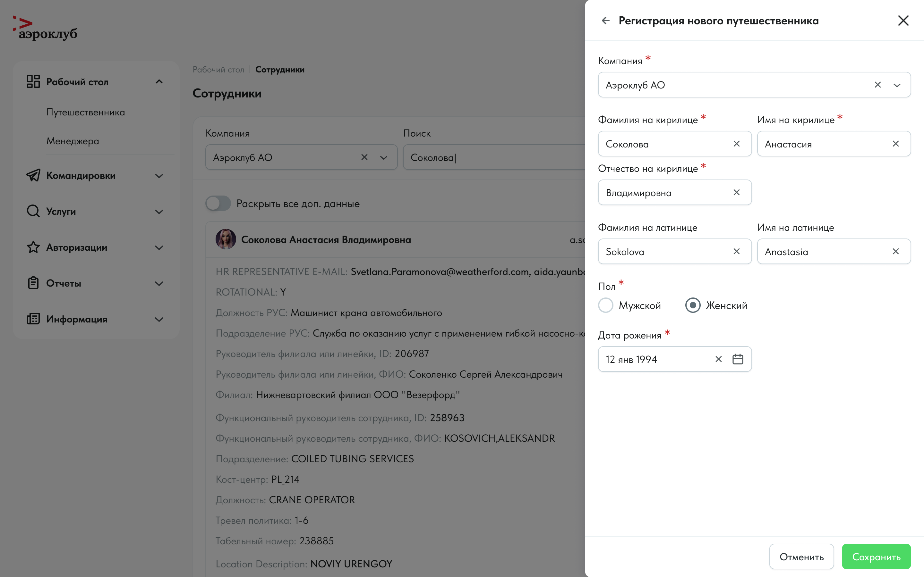
Task: Clear selected company in registration form
Action: 877,85
